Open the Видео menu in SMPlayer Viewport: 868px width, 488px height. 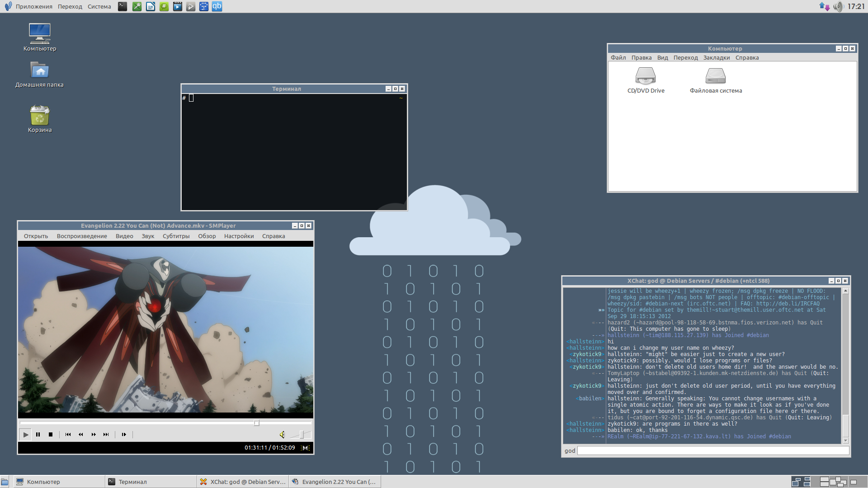(124, 236)
